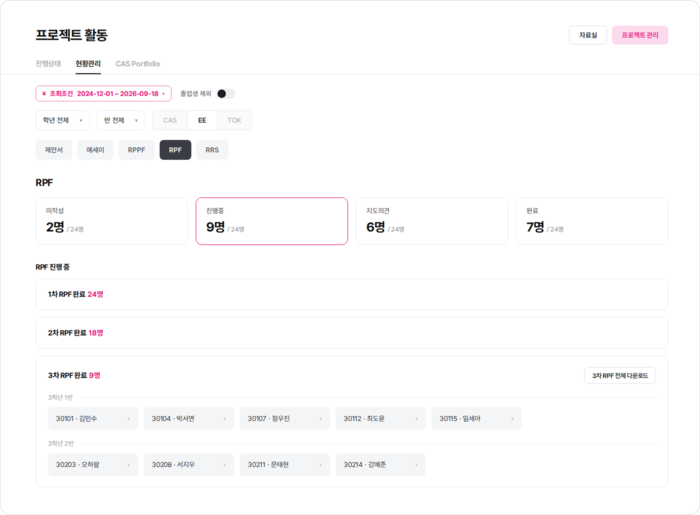The width and height of the screenshot is (700, 515).
Task: Choose the RPPF filter chip
Action: click(137, 150)
